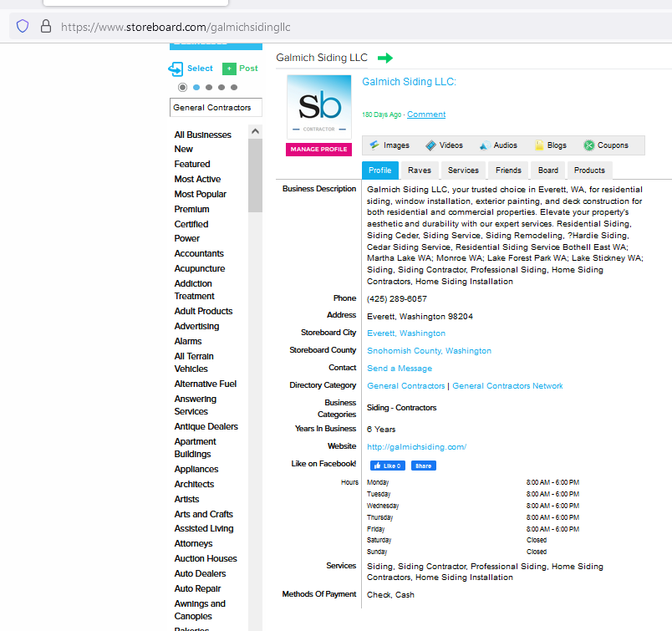Open Advertising category

[x=196, y=326]
